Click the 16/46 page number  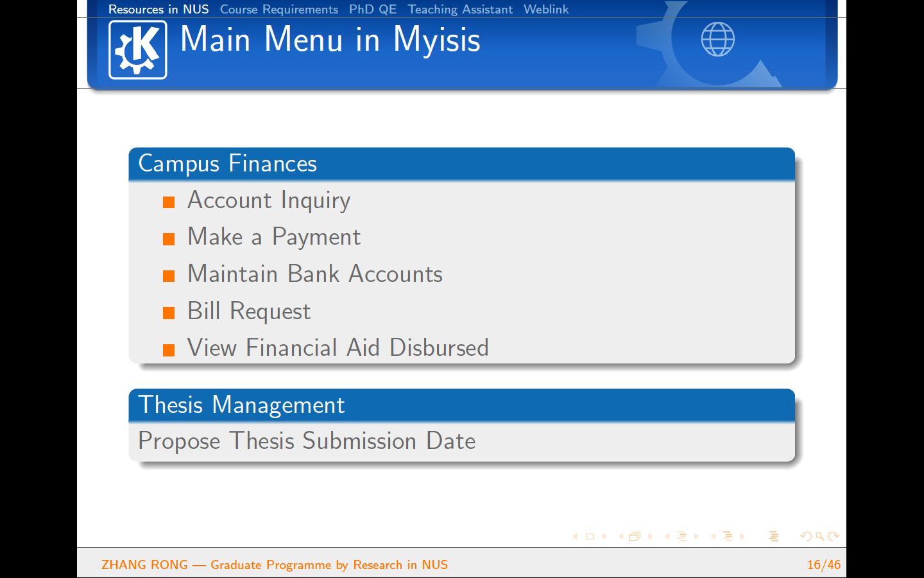tap(823, 565)
